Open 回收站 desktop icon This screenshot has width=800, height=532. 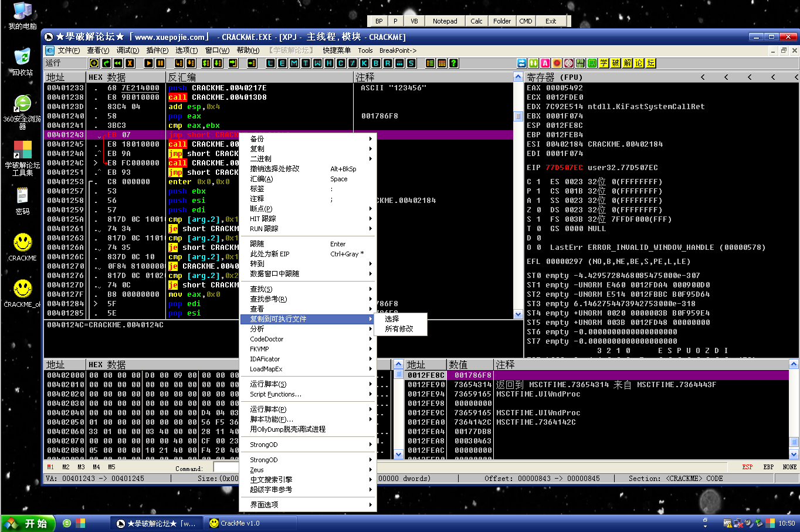point(22,62)
